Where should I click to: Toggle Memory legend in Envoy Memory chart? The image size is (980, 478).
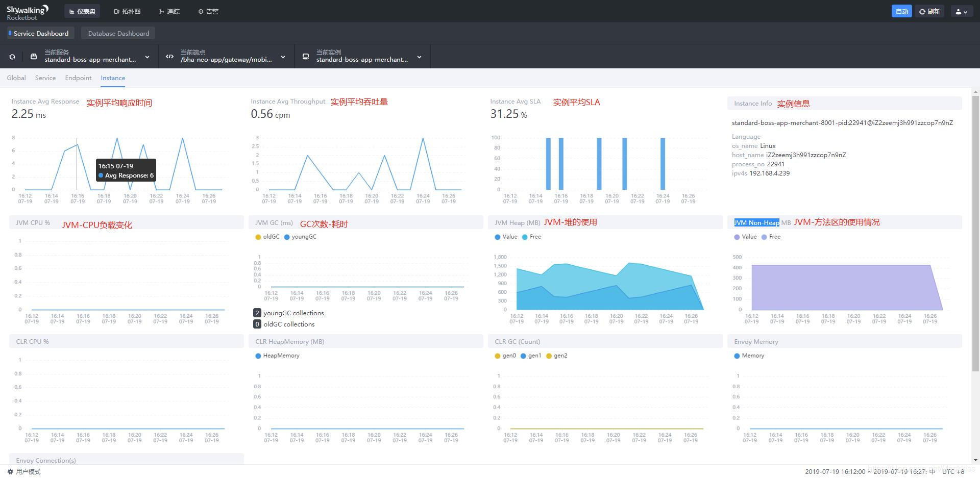[749, 356]
